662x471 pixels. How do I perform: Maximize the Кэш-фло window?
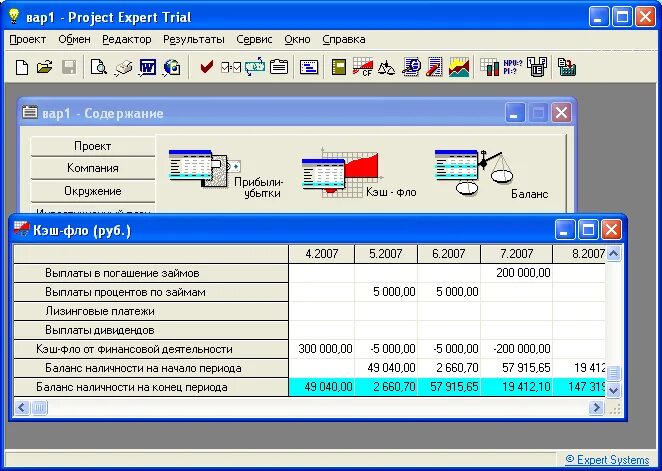coord(588,230)
